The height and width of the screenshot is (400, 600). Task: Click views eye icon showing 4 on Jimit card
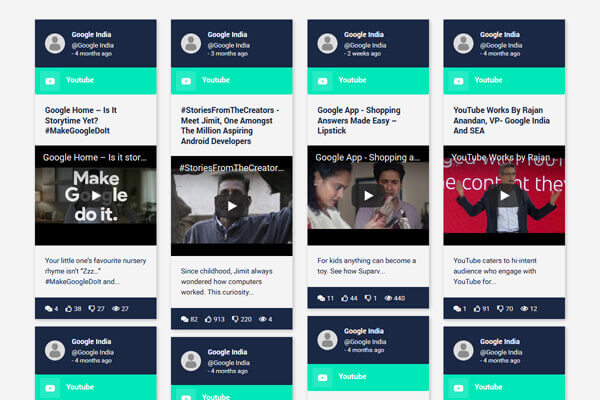click(262, 319)
